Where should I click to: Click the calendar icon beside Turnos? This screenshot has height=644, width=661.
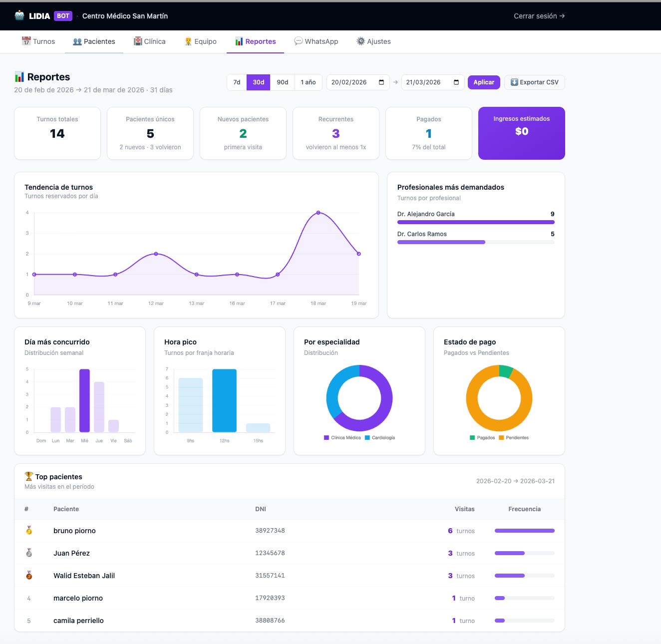click(26, 41)
